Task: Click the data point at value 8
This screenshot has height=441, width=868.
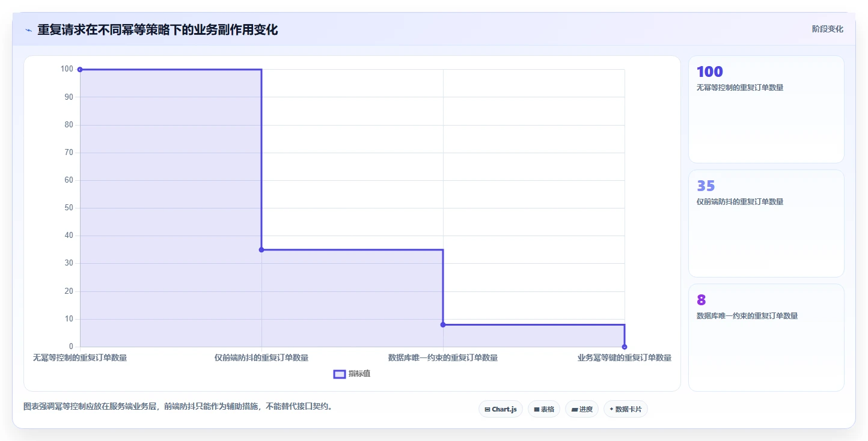Action: click(x=443, y=324)
